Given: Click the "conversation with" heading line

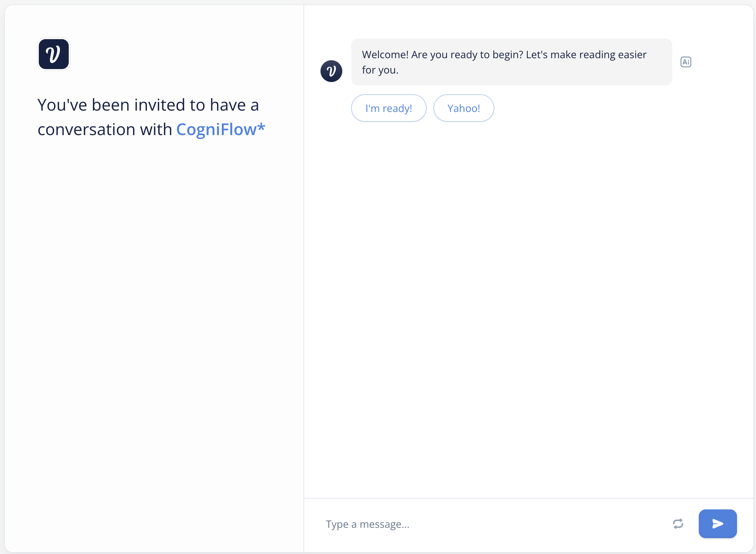Looking at the screenshot, I should (x=105, y=130).
